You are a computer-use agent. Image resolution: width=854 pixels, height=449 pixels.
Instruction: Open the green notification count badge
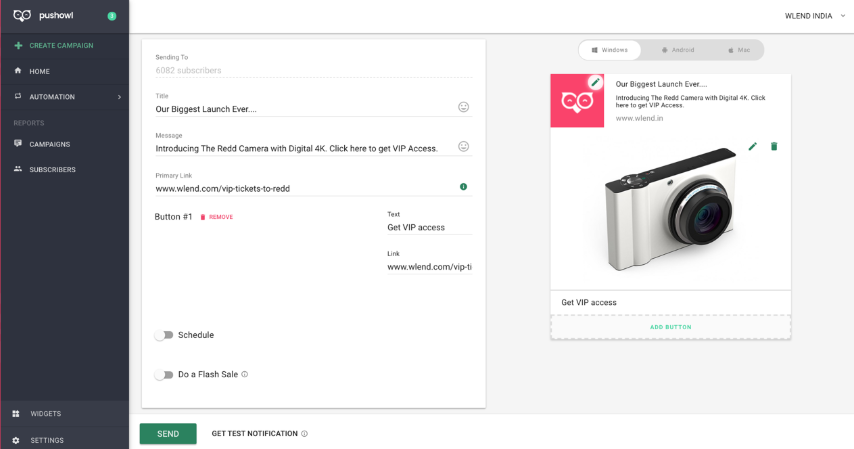(112, 16)
